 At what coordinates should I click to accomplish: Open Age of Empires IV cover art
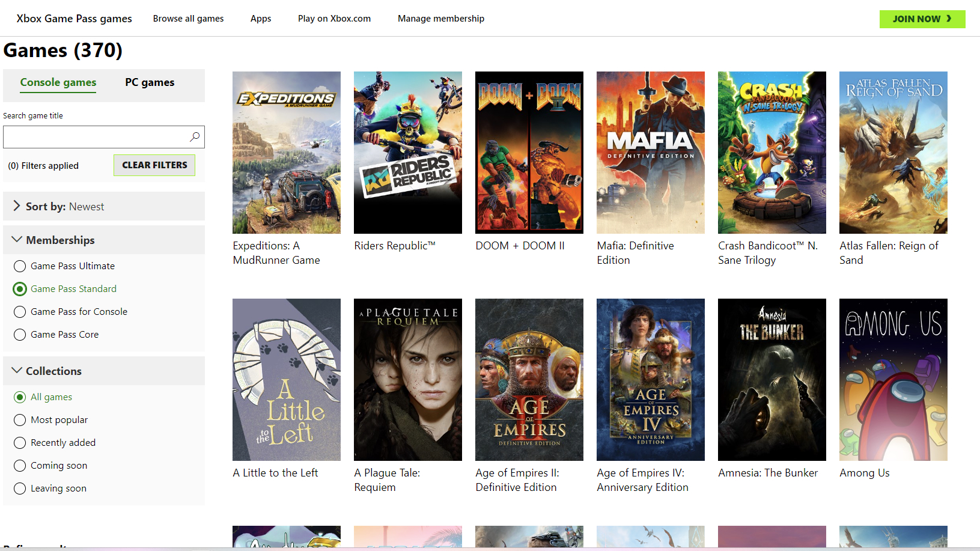pyautogui.click(x=651, y=380)
